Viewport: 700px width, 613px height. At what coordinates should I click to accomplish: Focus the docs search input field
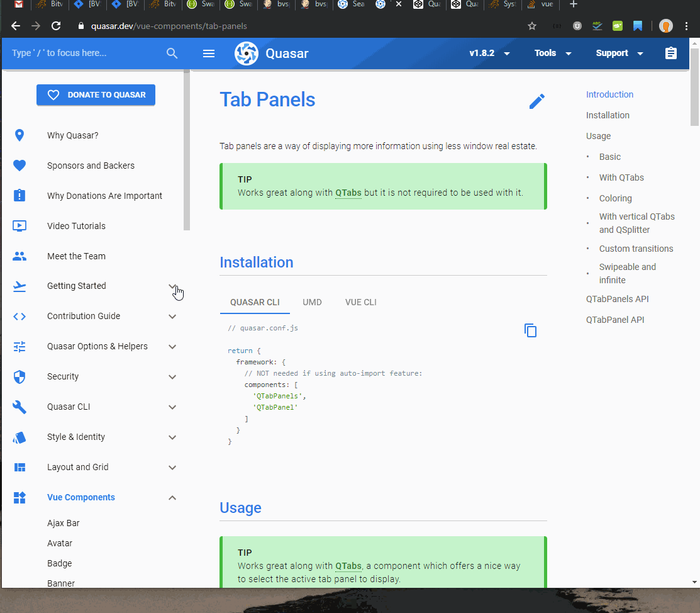point(87,53)
